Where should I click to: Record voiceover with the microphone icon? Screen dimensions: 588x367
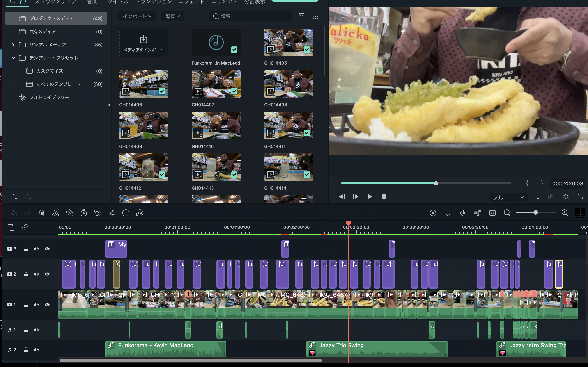[462, 213]
